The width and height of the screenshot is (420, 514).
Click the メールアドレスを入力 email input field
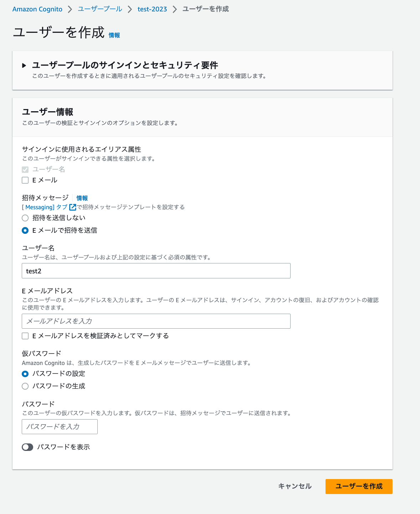tap(156, 321)
